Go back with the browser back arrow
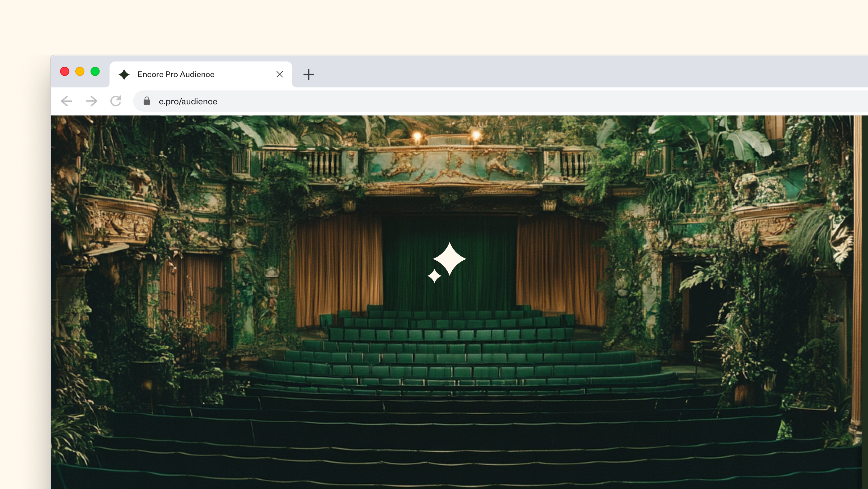Screen dimensions: 868x489 tap(67, 101)
